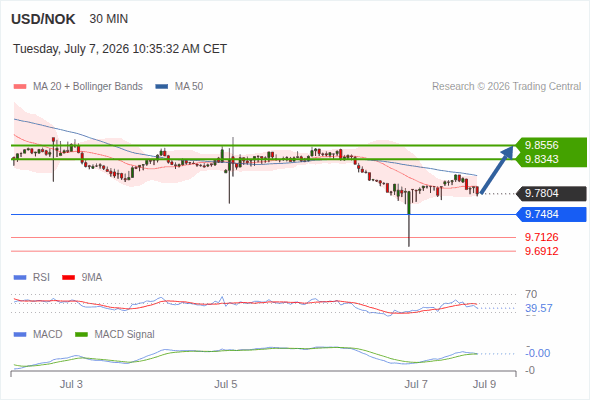Select the 9.6912 support level label
The image size is (590, 400).
[542, 251]
